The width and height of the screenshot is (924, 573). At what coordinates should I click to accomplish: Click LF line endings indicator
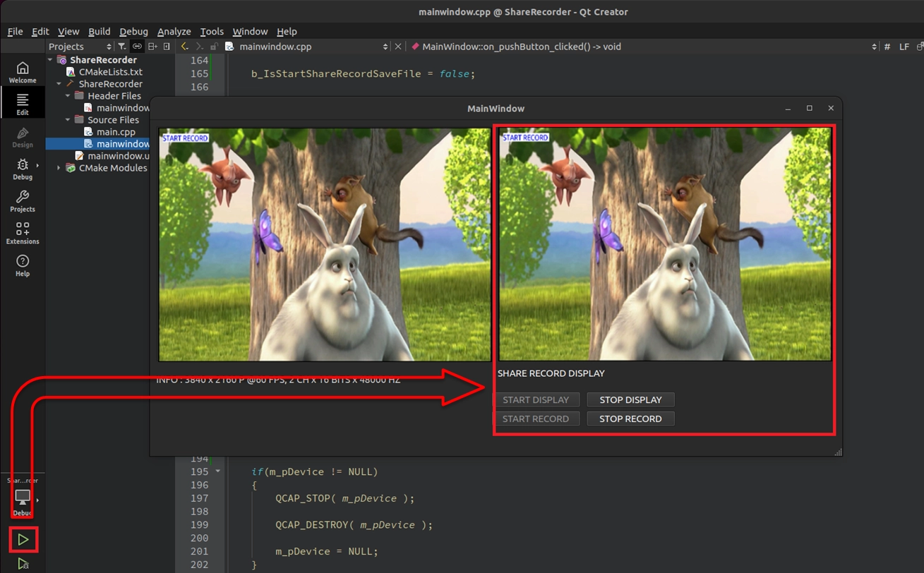(904, 47)
